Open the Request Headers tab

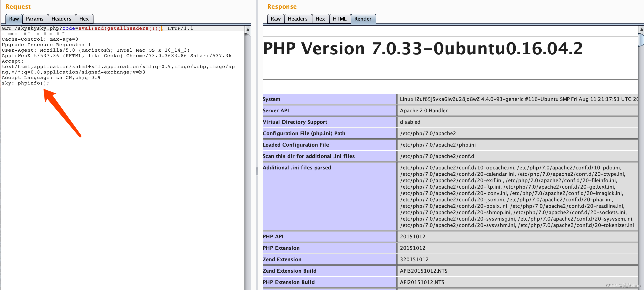click(61, 19)
